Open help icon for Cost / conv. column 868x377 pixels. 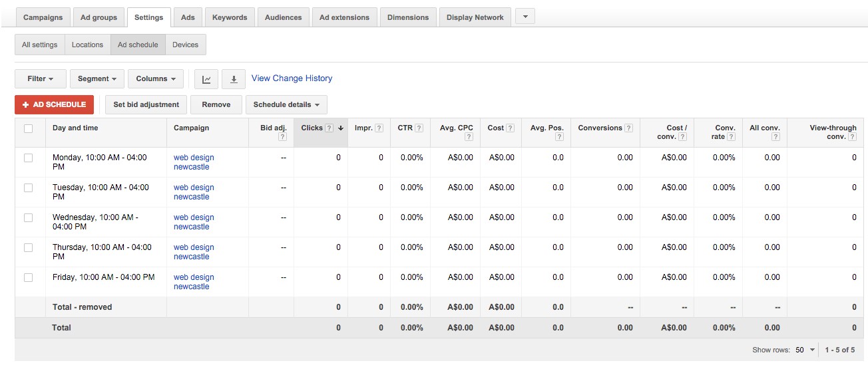(x=683, y=137)
